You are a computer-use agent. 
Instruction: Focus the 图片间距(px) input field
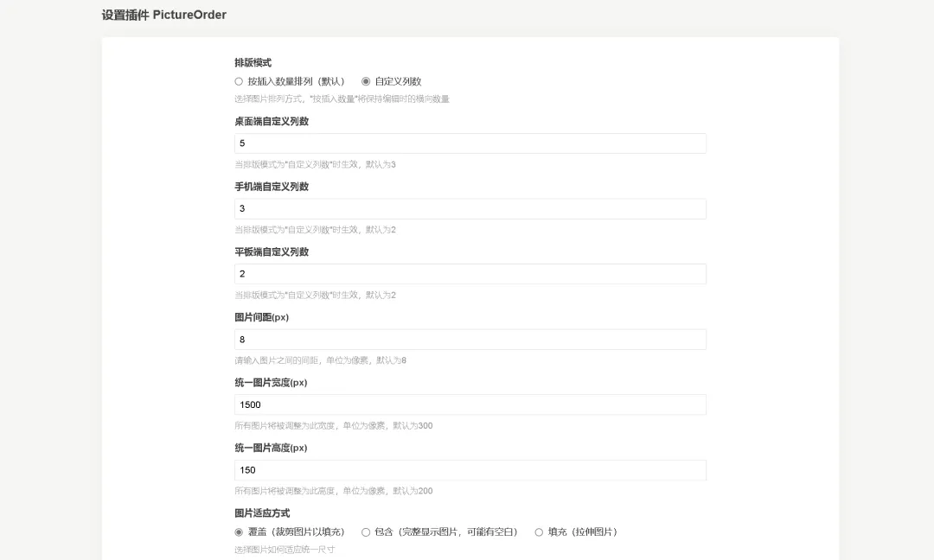click(x=470, y=340)
